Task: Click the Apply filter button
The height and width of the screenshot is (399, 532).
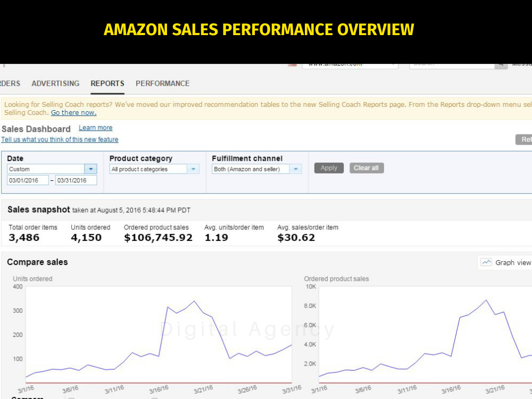Action: click(x=329, y=168)
